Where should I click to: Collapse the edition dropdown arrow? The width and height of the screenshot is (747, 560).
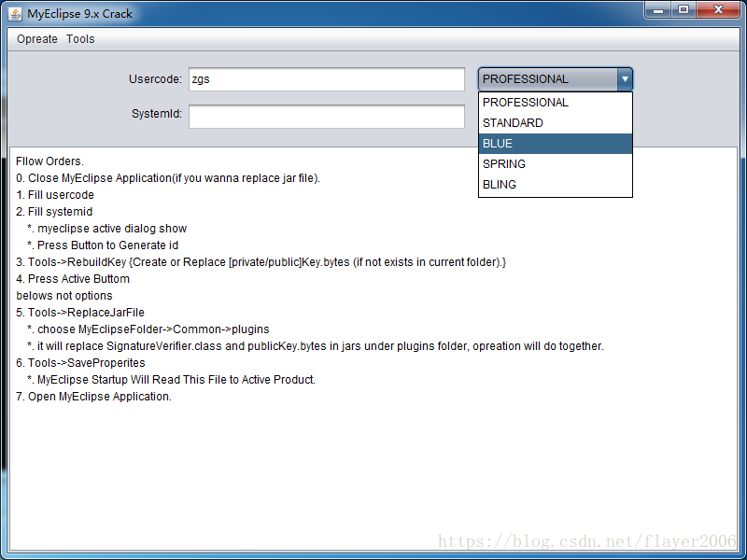pos(625,79)
